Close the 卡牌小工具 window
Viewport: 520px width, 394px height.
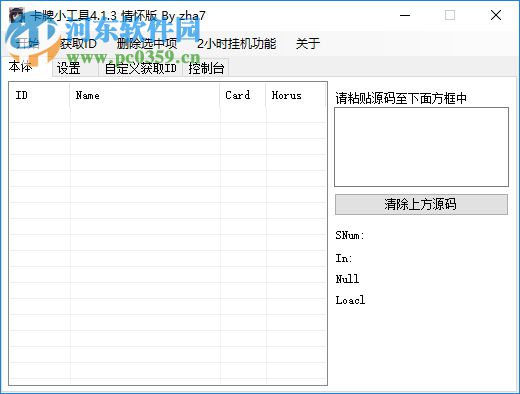496,15
